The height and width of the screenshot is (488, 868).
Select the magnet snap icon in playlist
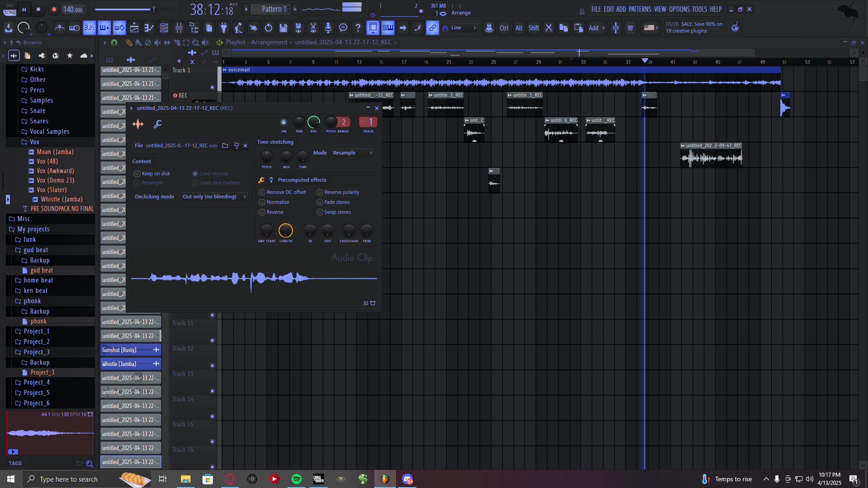pyautogui.click(x=114, y=42)
